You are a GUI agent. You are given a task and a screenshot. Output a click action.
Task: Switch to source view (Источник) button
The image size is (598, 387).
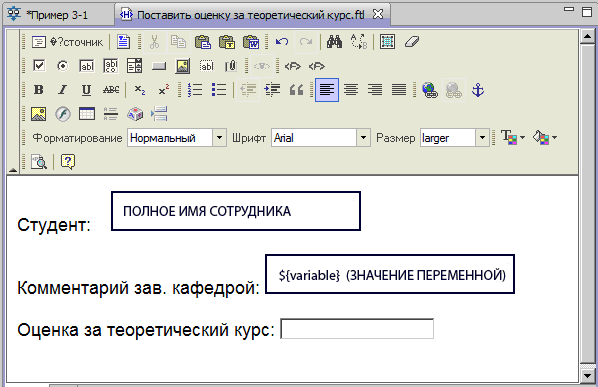pyautogui.click(x=68, y=42)
